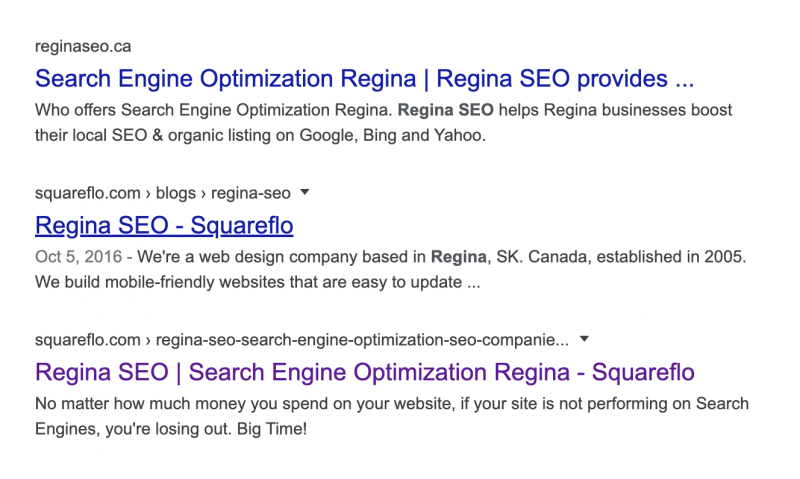The image size is (800, 479).
Task: Click the We build mobile-friendly websites line
Action: (x=258, y=282)
